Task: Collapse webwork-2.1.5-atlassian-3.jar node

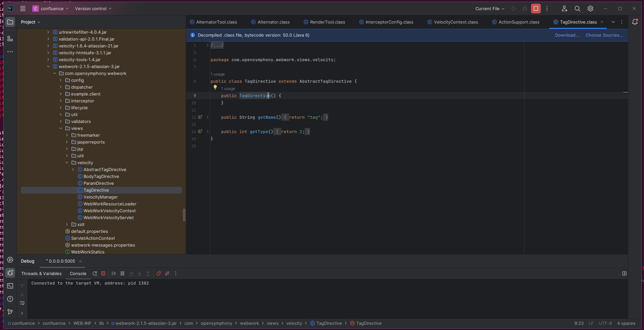Action: [x=48, y=66]
